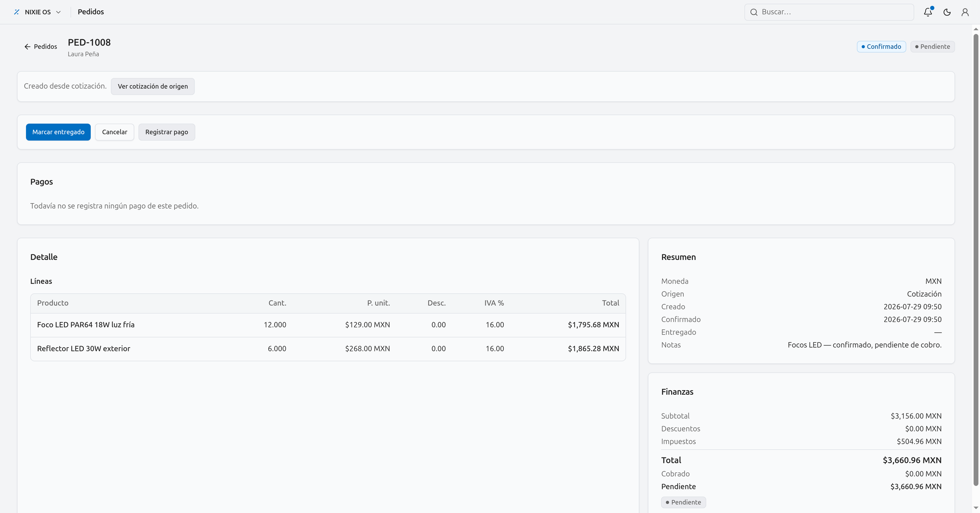Click the PED-1008 order title
This screenshot has width=980, height=513.
click(89, 42)
